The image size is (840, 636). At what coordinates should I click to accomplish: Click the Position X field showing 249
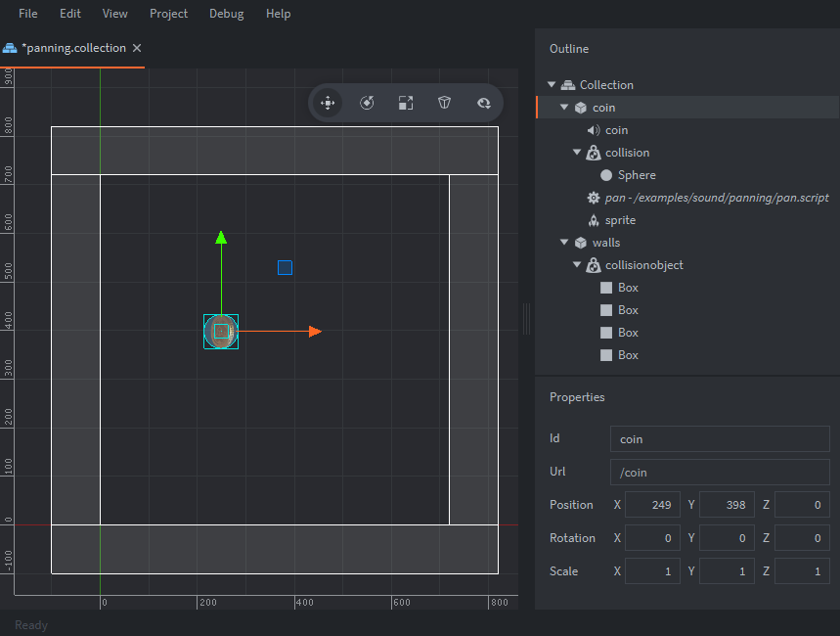pyautogui.click(x=652, y=505)
